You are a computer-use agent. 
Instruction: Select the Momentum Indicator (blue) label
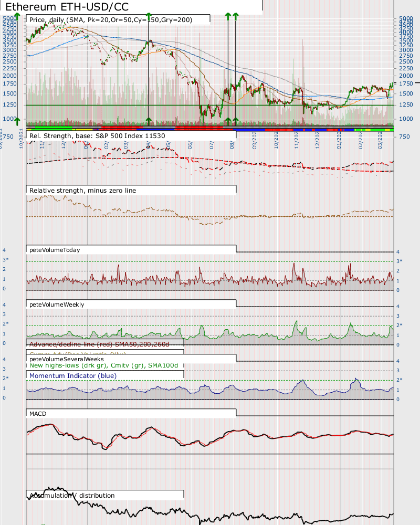73,376
